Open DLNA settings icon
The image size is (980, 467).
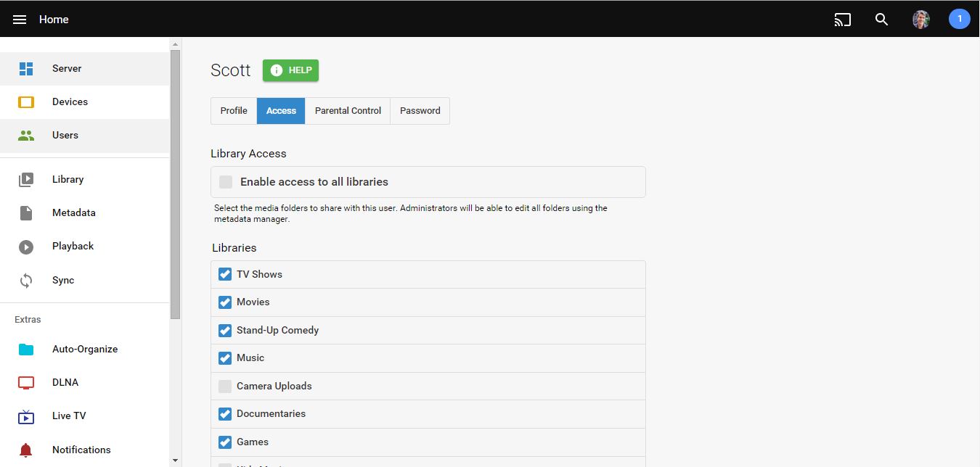(26, 383)
